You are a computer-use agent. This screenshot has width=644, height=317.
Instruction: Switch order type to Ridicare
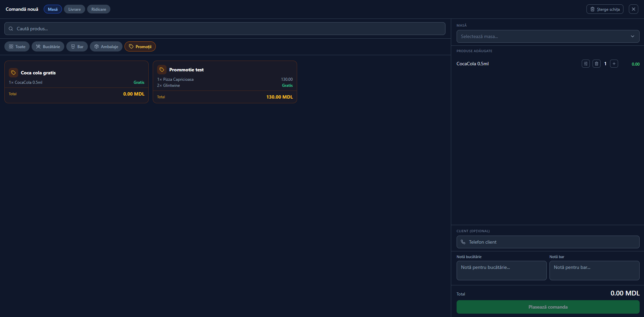point(99,9)
